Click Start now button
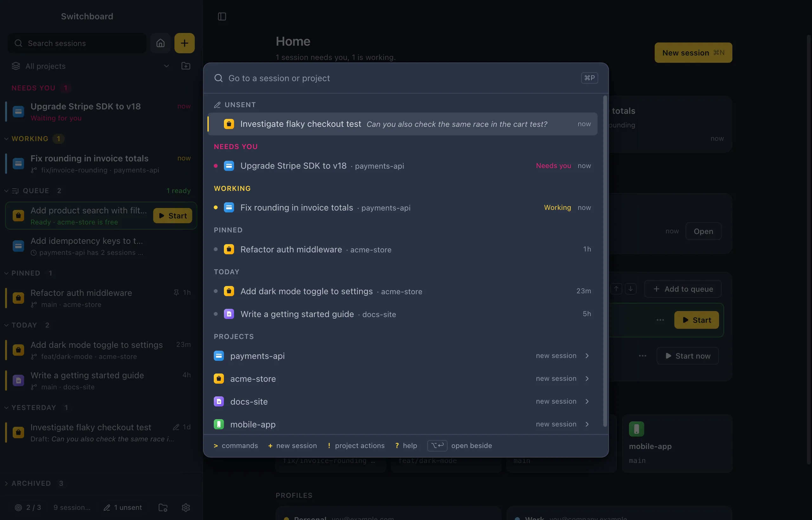 click(688, 356)
